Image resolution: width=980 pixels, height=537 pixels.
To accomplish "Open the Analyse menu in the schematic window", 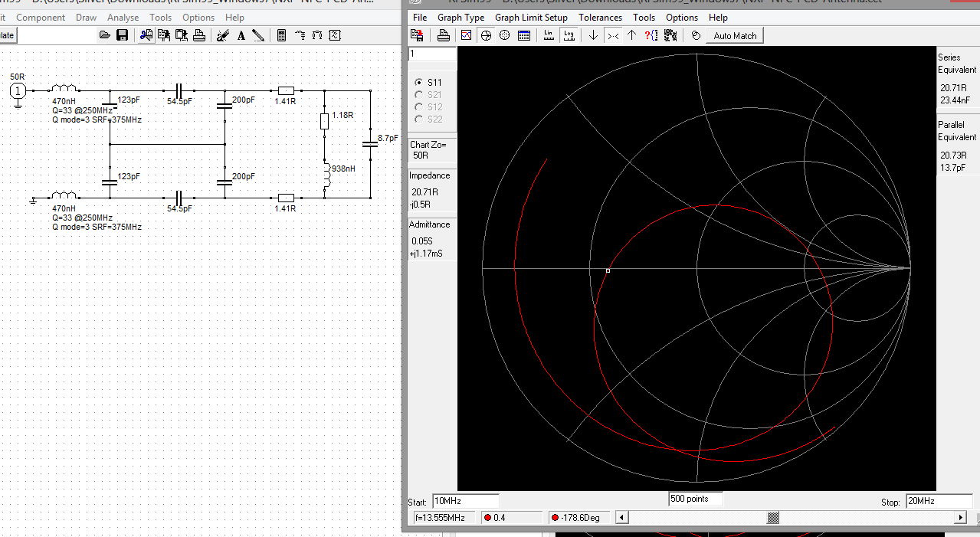I will [123, 17].
